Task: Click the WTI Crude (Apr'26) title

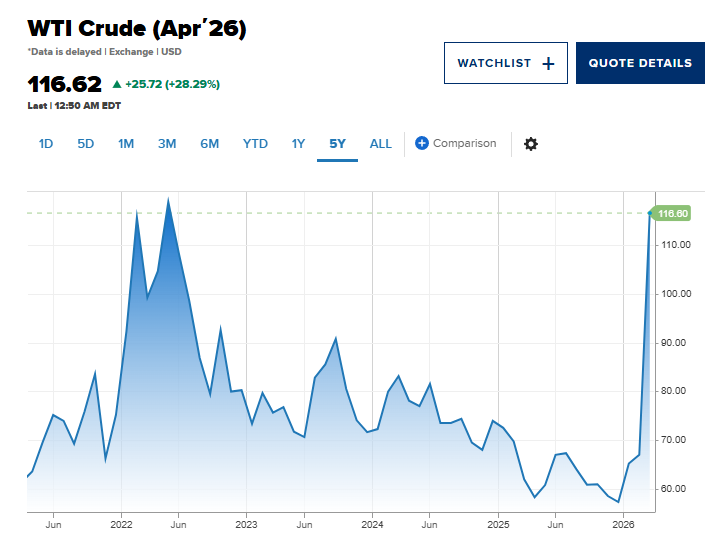Action: coord(137,28)
